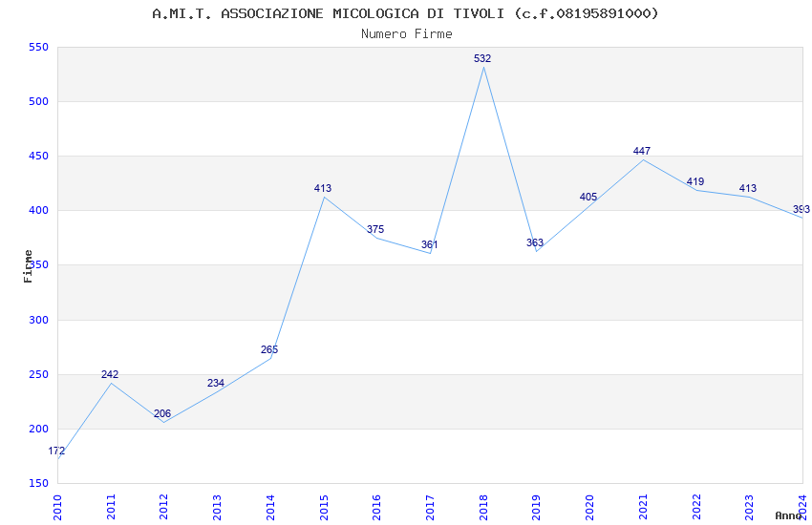Click the x-axis year 2011

click(x=110, y=508)
